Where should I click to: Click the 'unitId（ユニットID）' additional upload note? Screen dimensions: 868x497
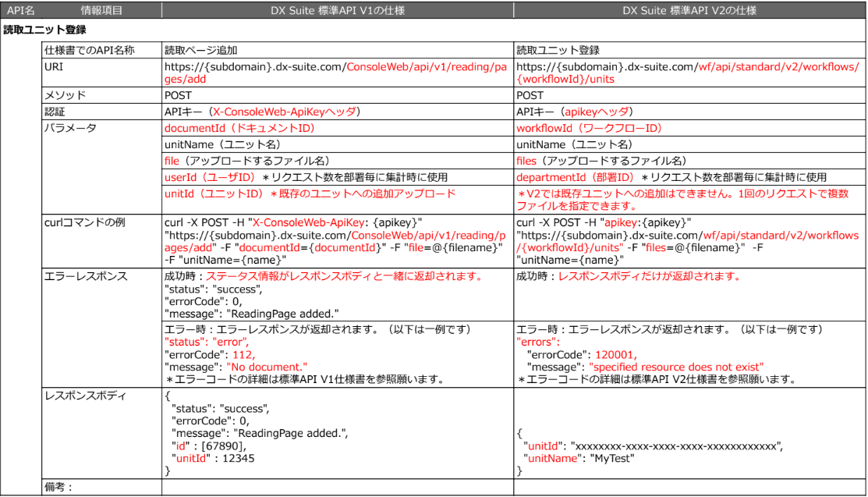coord(310,193)
